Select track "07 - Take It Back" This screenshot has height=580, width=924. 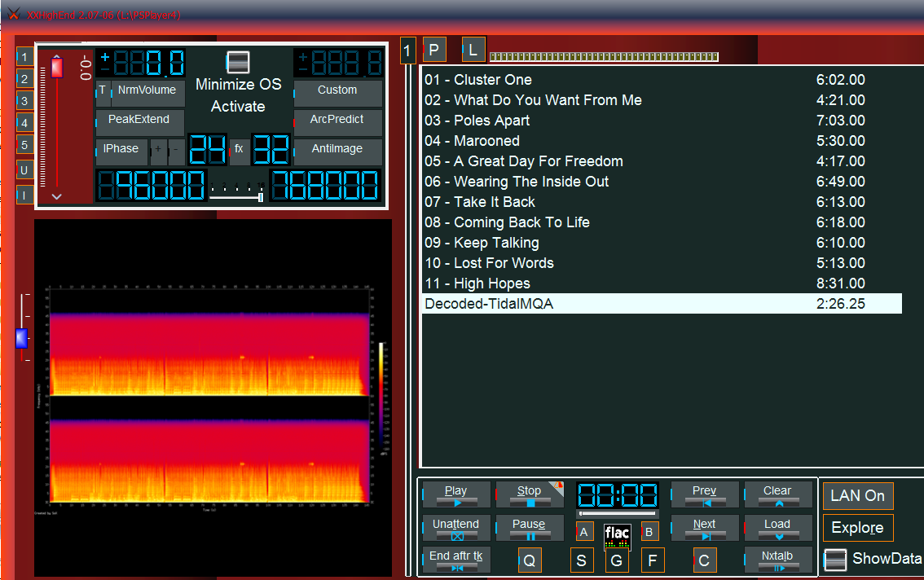(662, 202)
